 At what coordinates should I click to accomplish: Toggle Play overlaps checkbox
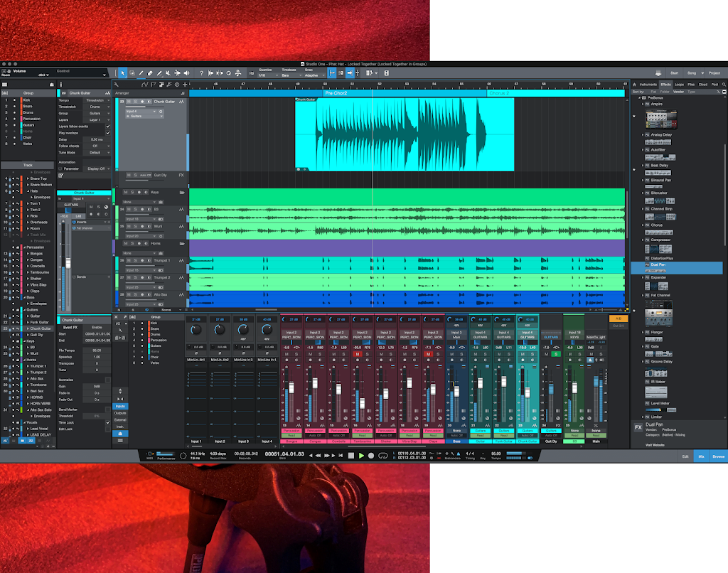(x=108, y=132)
